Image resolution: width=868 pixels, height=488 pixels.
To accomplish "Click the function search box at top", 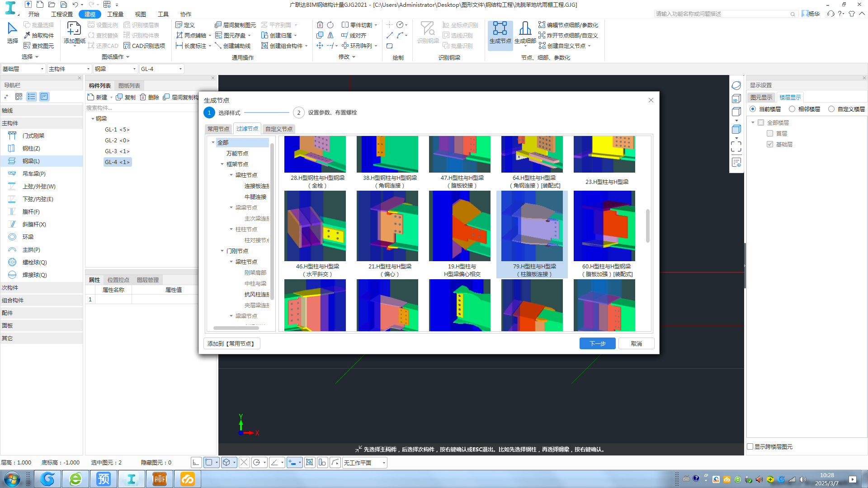I will [725, 14].
